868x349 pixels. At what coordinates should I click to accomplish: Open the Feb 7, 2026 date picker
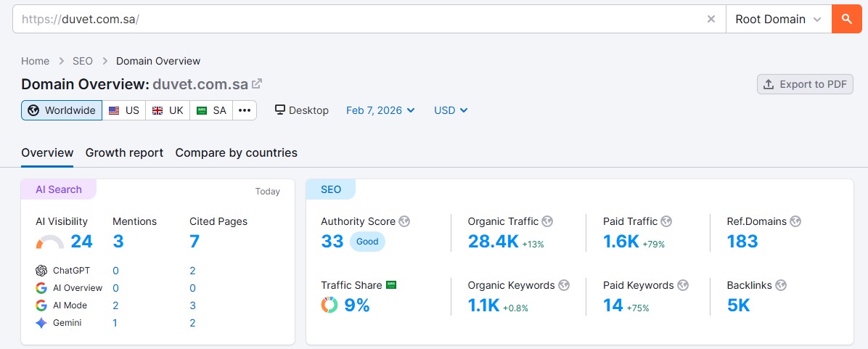click(380, 110)
